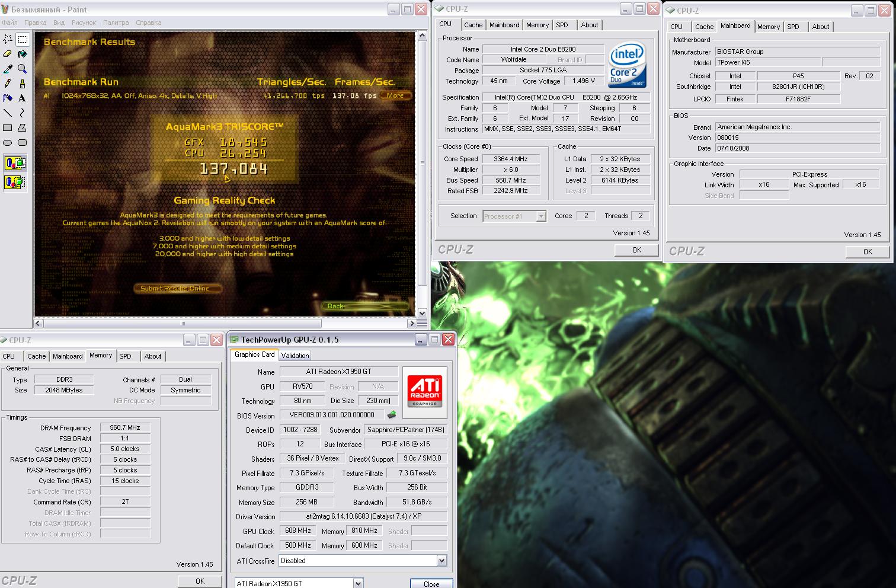Pick the Pick Color eyedropper tool
The width and height of the screenshot is (896, 588).
click(x=8, y=69)
